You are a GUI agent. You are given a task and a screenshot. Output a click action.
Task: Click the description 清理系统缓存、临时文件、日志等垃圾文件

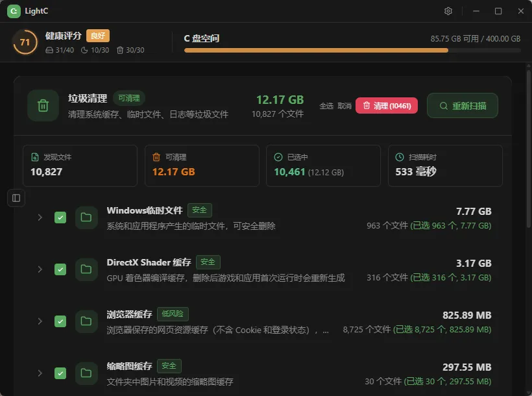[148, 114]
